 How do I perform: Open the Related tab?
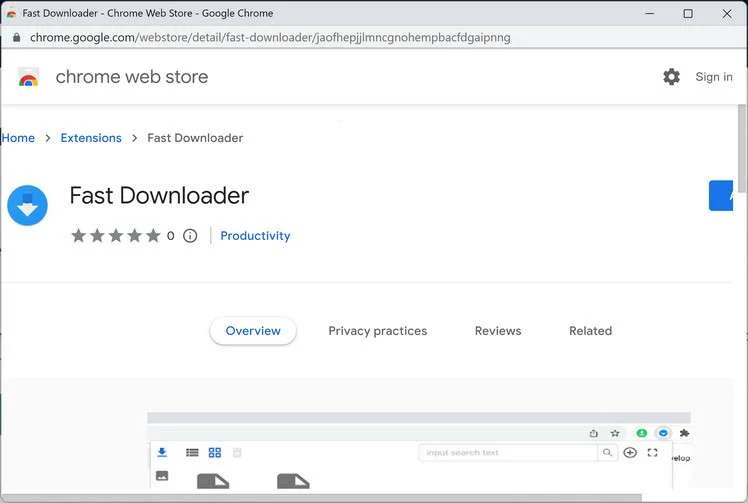pos(591,331)
